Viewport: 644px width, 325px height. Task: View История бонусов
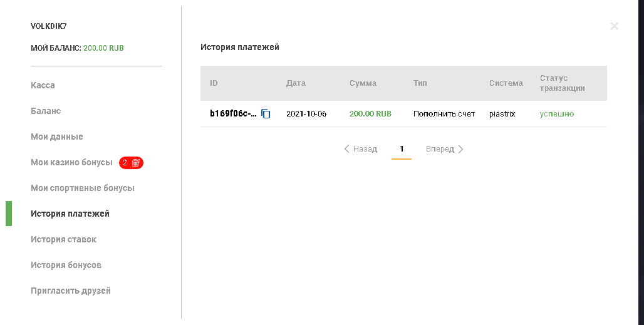tap(66, 265)
